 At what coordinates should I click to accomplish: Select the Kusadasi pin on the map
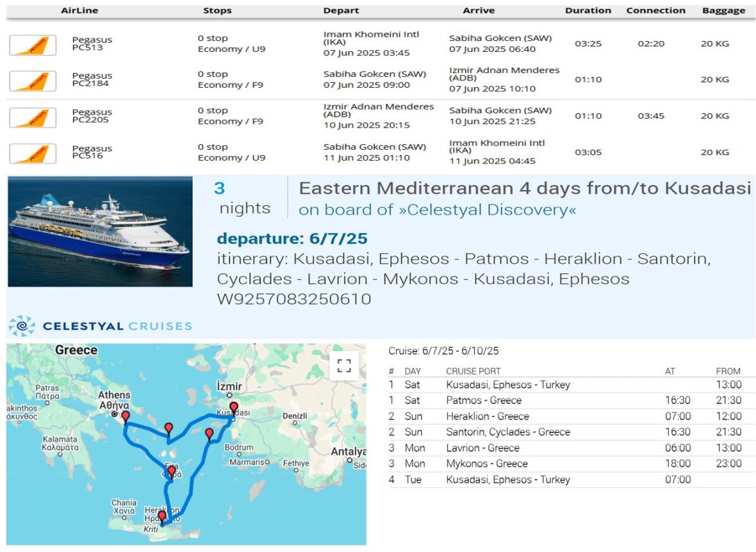(x=234, y=407)
